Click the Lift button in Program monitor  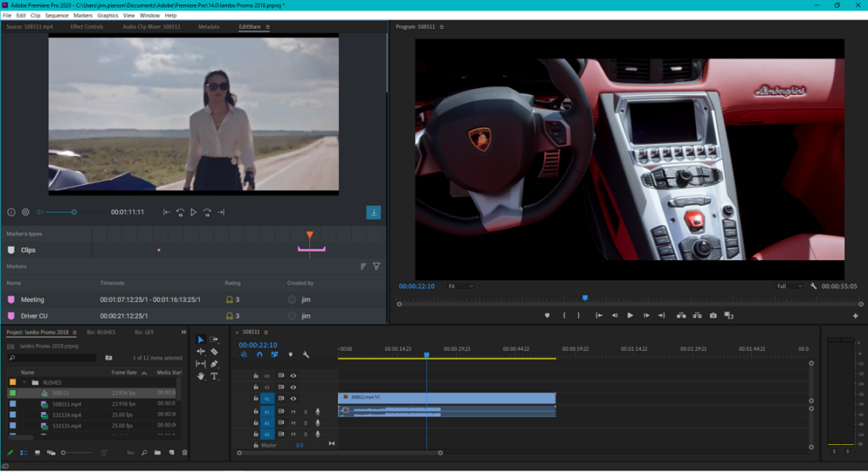(682, 315)
